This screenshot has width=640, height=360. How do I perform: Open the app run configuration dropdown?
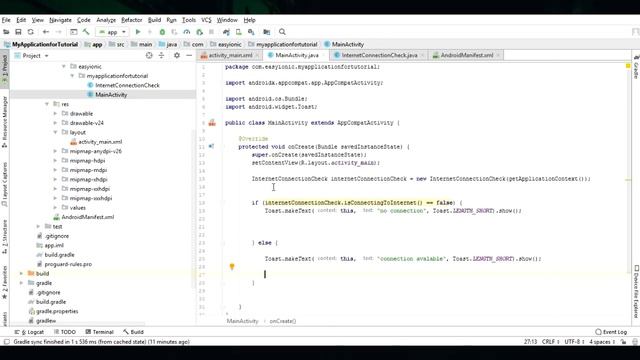click(112, 32)
